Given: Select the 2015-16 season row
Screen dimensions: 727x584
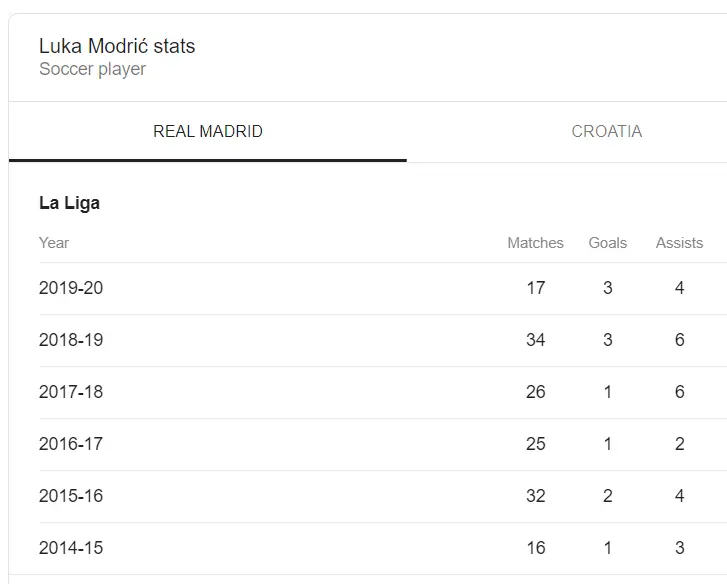Looking at the screenshot, I should pos(71,496).
